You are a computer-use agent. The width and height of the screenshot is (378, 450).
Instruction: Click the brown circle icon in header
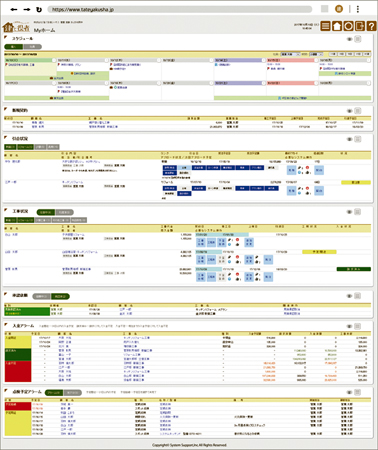point(348,26)
